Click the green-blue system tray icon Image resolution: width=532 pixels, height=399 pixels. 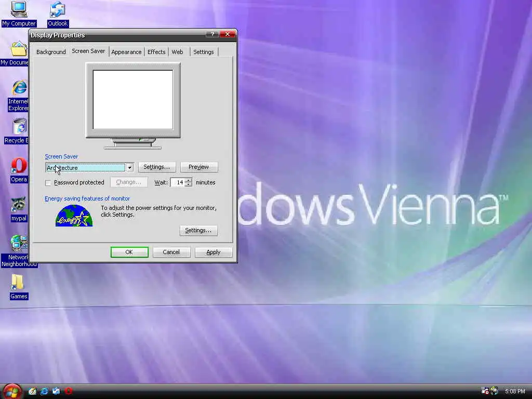click(x=495, y=391)
